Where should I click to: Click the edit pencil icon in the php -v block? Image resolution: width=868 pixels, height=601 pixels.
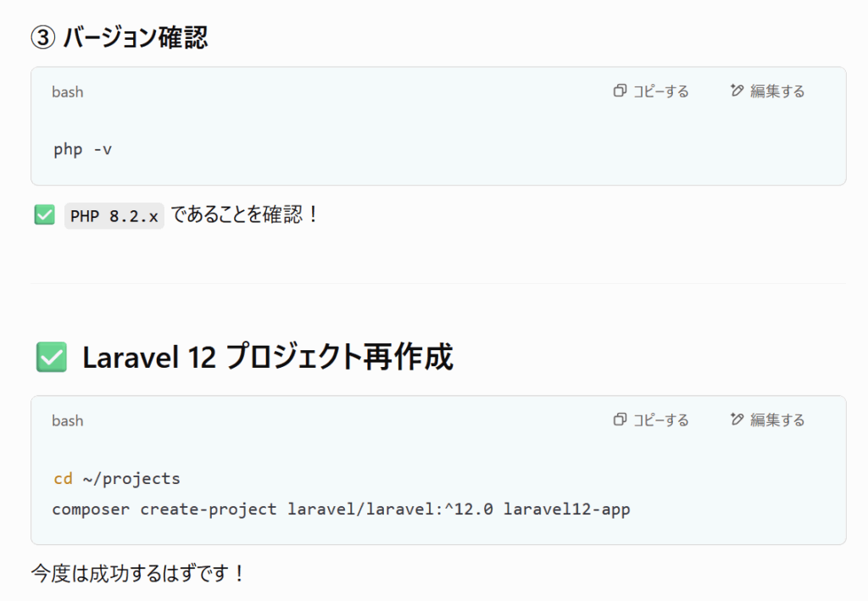pyautogui.click(x=737, y=91)
